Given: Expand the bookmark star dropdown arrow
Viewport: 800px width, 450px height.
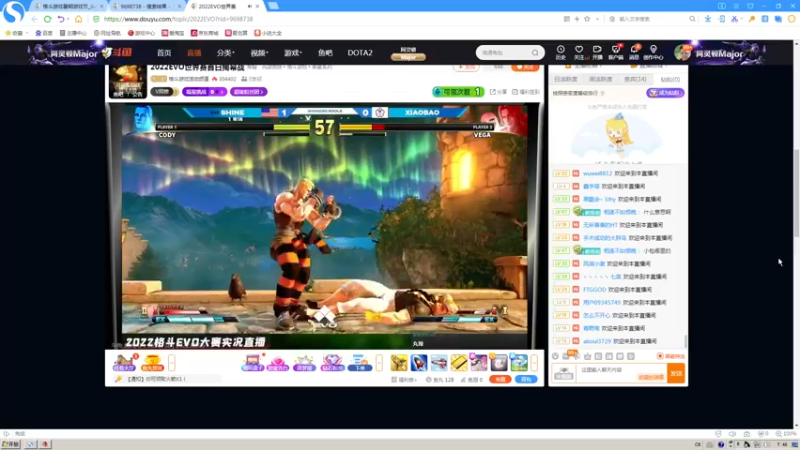Looking at the screenshot, I should point(597,19).
